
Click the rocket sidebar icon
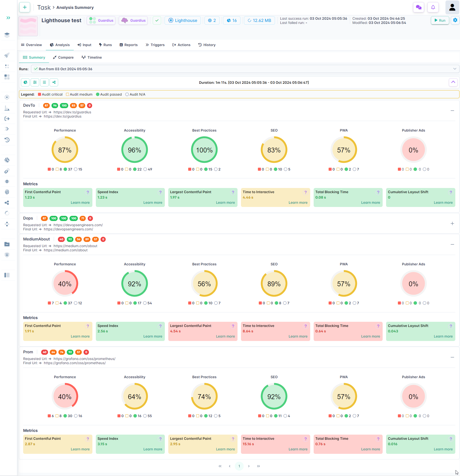pyautogui.click(x=7, y=55)
